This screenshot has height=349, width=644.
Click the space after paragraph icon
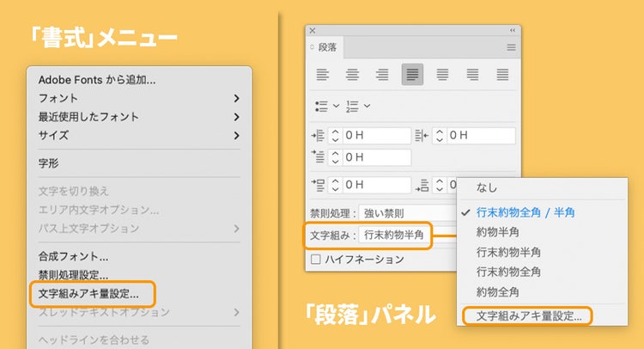pos(422,185)
